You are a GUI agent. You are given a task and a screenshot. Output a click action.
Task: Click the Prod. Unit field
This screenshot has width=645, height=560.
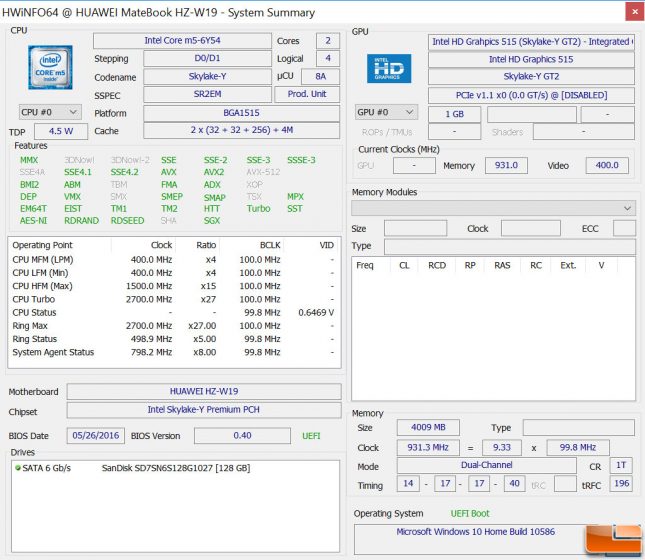pos(307,94)
